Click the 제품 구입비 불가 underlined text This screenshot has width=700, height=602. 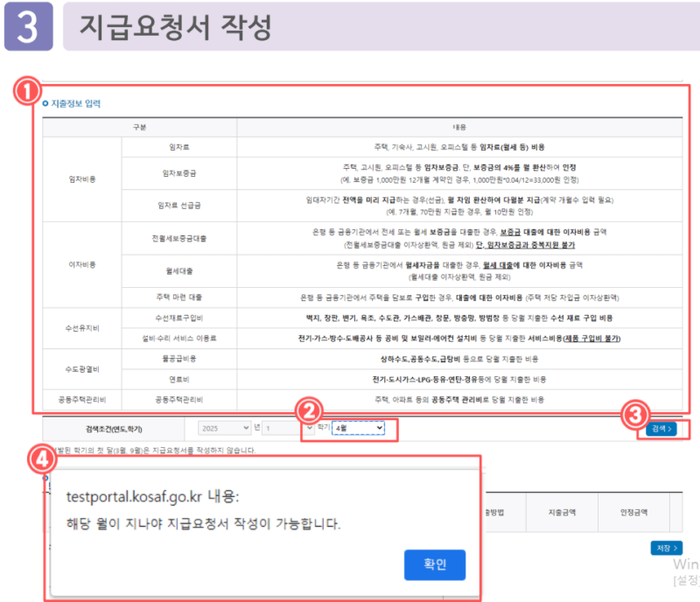592,339
